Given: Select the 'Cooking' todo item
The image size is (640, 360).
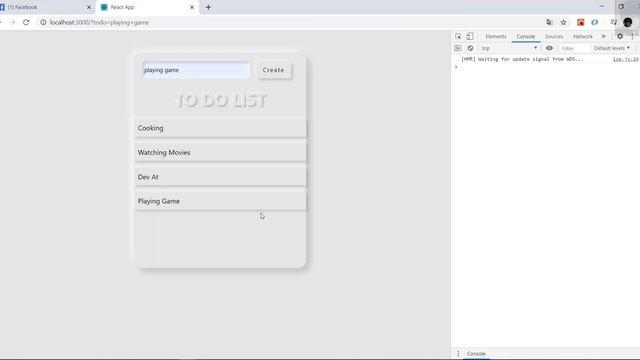Looking at the screenshot, I should [220, 128].
